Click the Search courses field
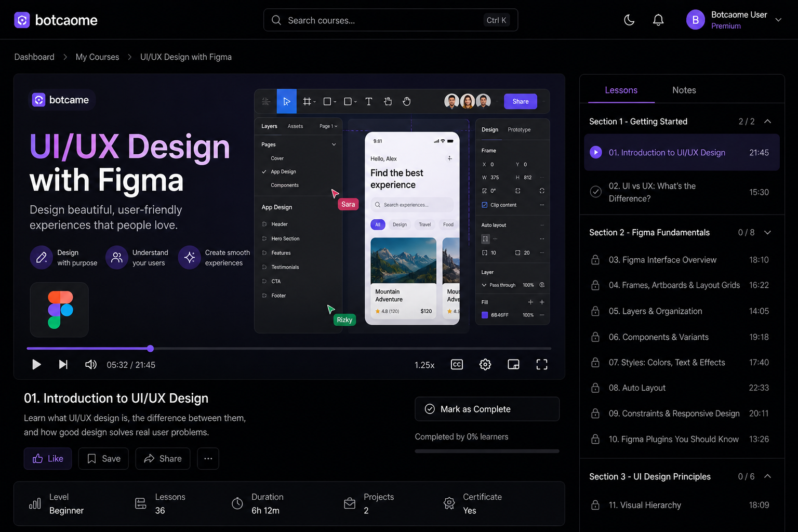 391,20
